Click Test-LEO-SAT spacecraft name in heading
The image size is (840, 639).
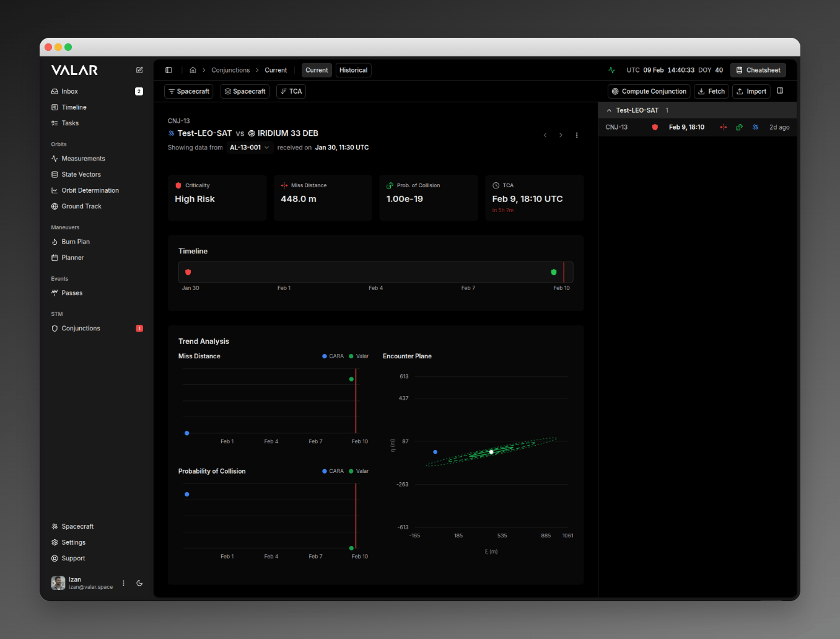pos(204,133)
